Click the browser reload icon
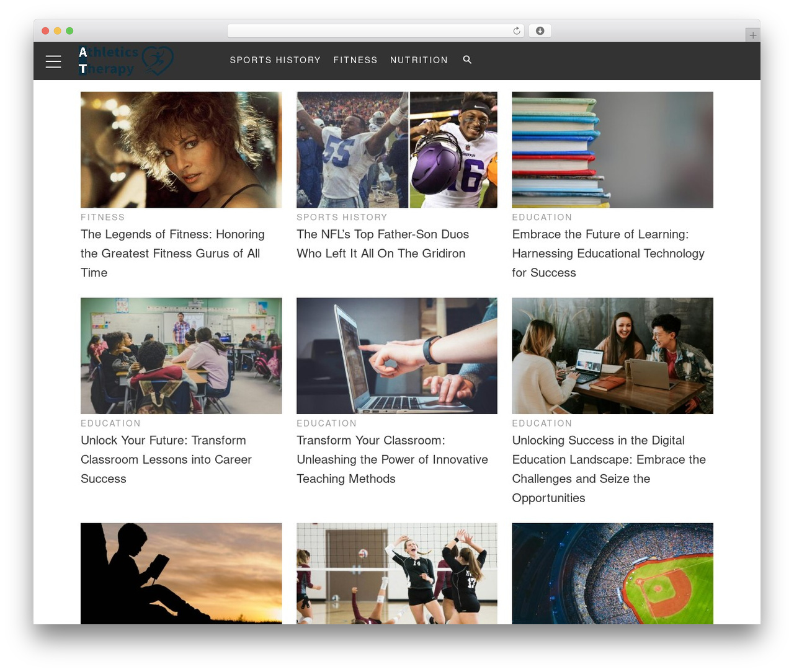Screen dimensions: 794x672 tap(517, 31)
